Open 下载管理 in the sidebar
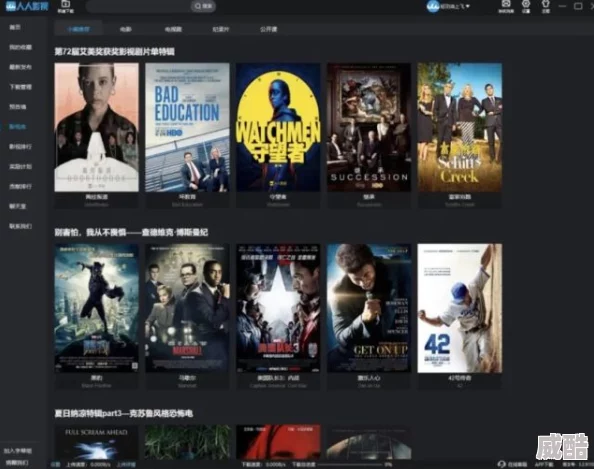 20,87
